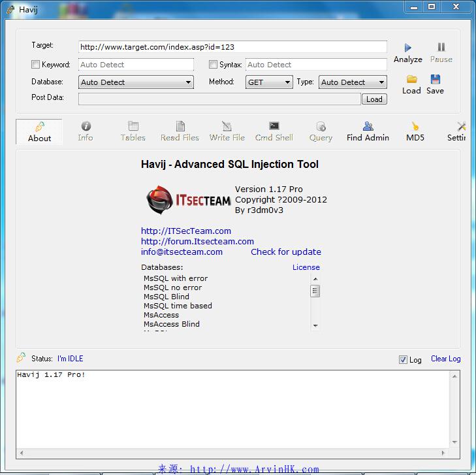Open the Write File tab
The height and width of the screenshot is (475, 476).
pyautogui.click(x=227, y=132)
